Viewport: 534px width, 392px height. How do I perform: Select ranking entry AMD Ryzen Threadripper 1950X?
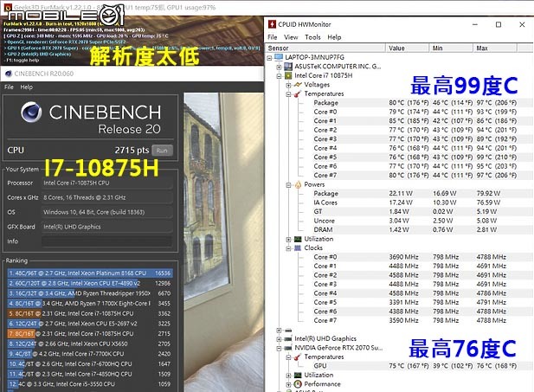pyautogui.click(x=90, y=293)
